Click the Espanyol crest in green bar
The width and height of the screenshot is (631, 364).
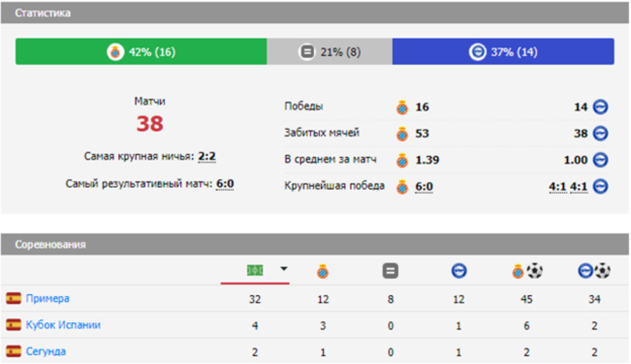pyautogui.click(x=115, y=52)
